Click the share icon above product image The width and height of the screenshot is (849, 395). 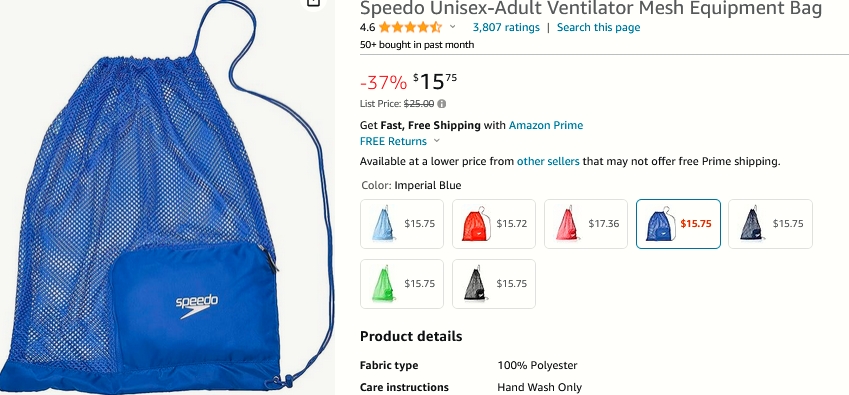tap(313, 3)
